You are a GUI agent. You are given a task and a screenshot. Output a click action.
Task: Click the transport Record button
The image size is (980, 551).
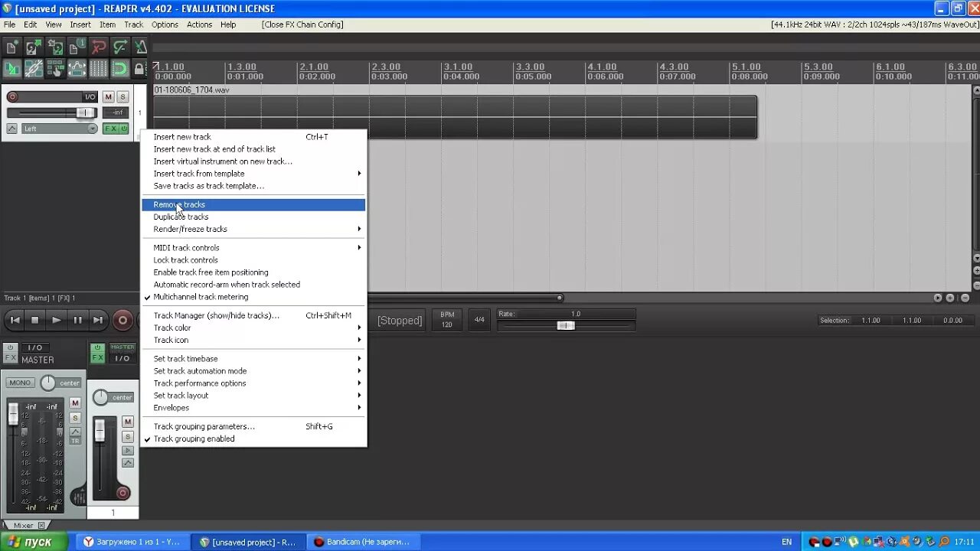(122, 321)
